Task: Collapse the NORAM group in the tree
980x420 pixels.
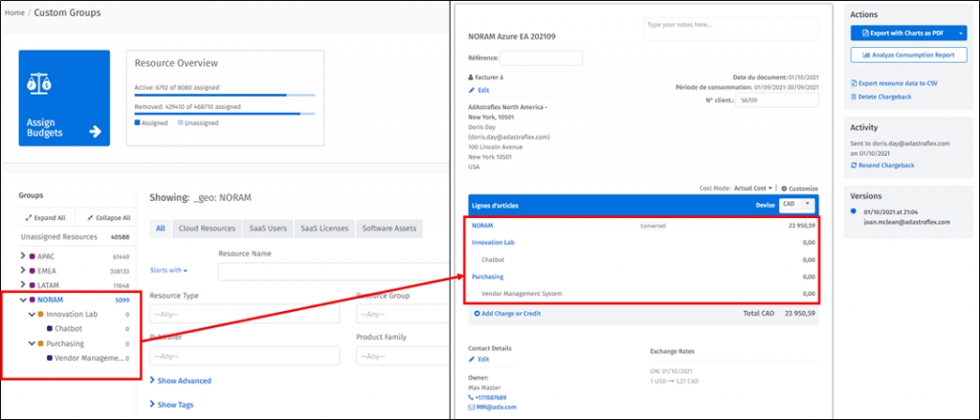Action: coord(23,299)
